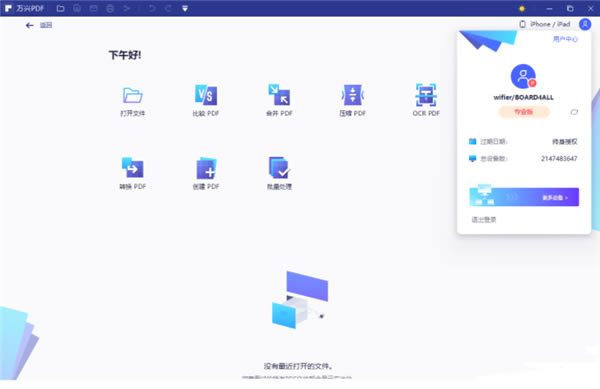The height and width of the screenshot is (389, 600).
Task: Open the iPhone / iPad link
Action: tap(545, 24)
